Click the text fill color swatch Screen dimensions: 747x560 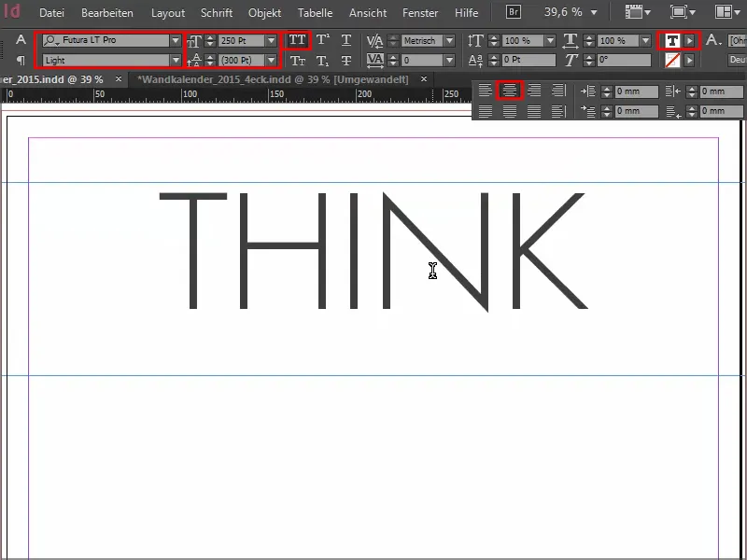click(x=672, y=41)
